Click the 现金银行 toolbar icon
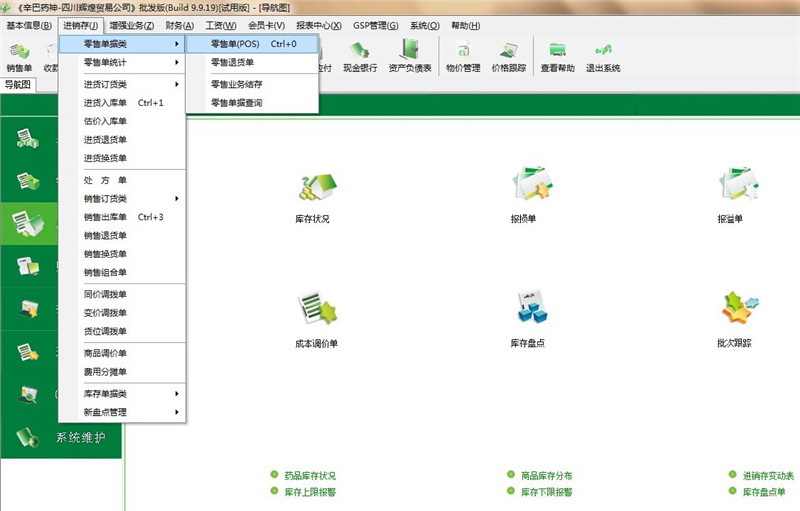800x511 pixels. point(360,58)
